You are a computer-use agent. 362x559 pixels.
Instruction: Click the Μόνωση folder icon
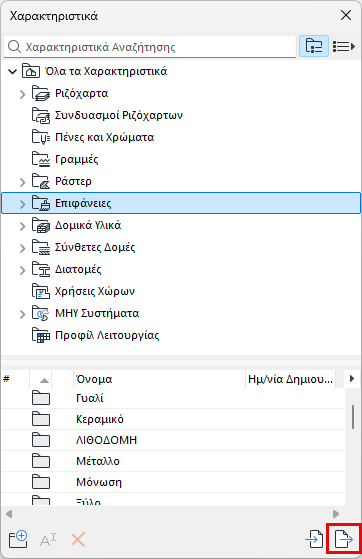click(41, 482)
